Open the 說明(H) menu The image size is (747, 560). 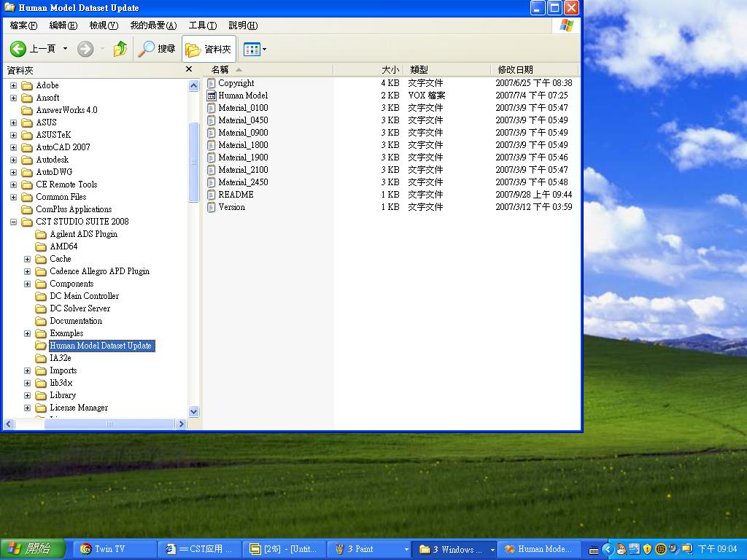click(x=243, y=26)
